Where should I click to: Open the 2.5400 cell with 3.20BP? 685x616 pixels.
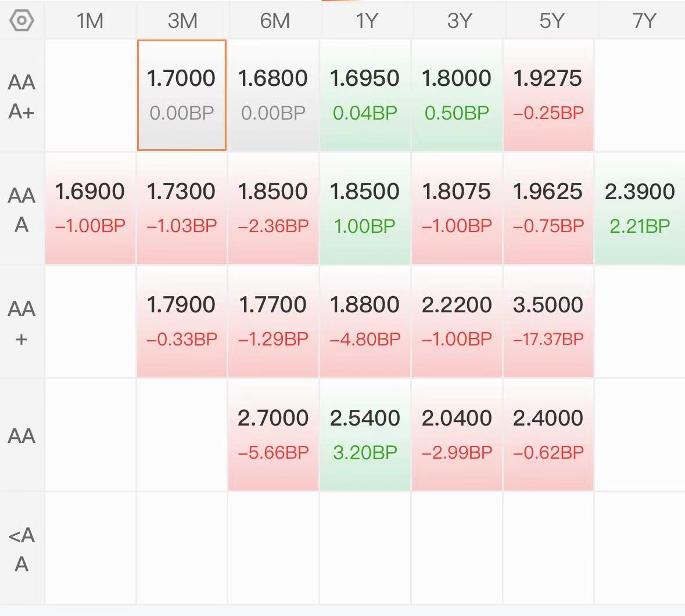click(365, 434)
